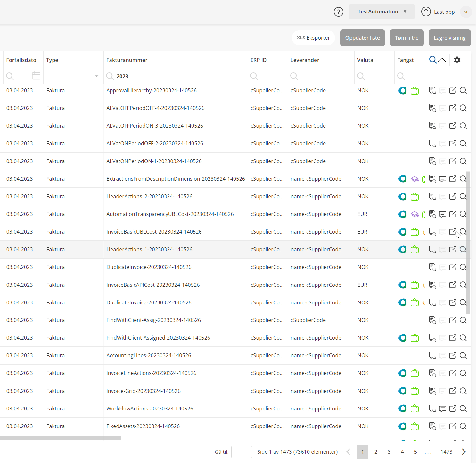The width and height of the screenshot is (476, 463).
Task: Click the preview magnifier on FixedAssets row
Action: click(x=463, y=426)
